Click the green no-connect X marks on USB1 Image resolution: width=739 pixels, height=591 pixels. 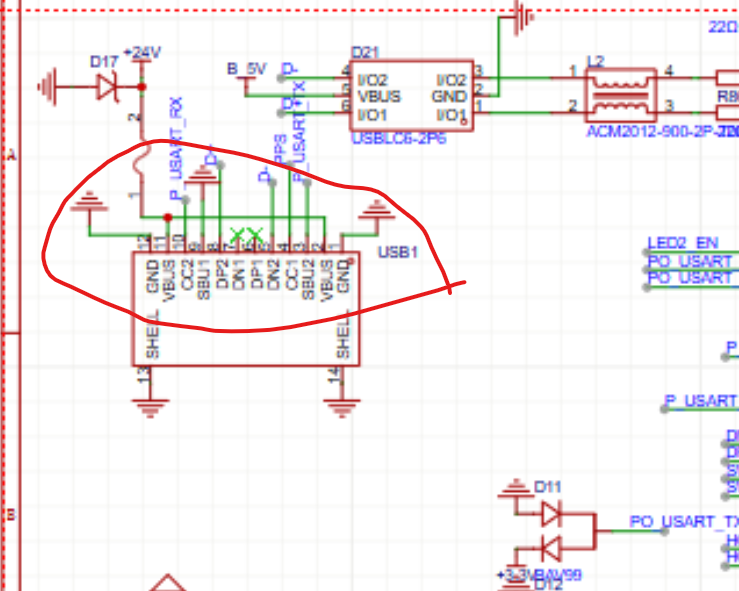(x=247, y=237)
